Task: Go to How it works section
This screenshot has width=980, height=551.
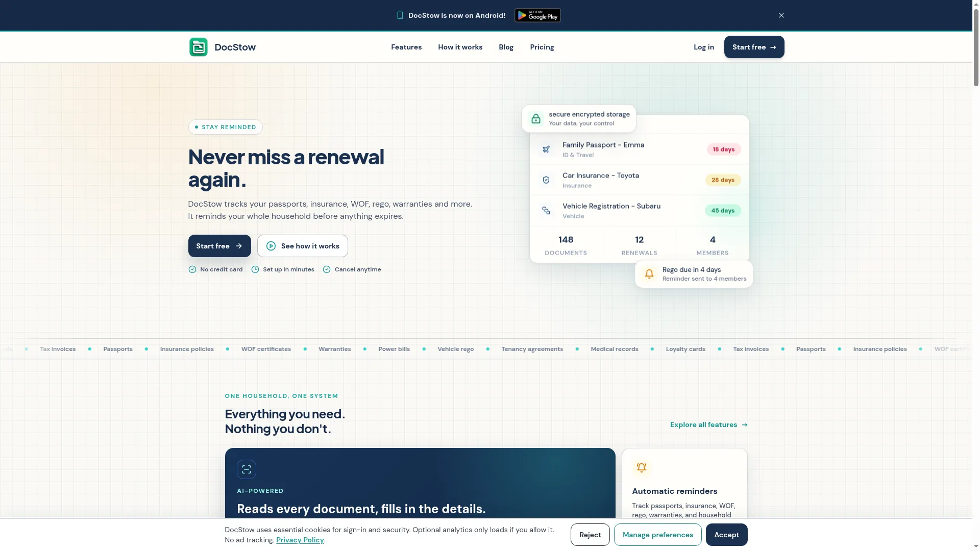Action: point(460,47)
